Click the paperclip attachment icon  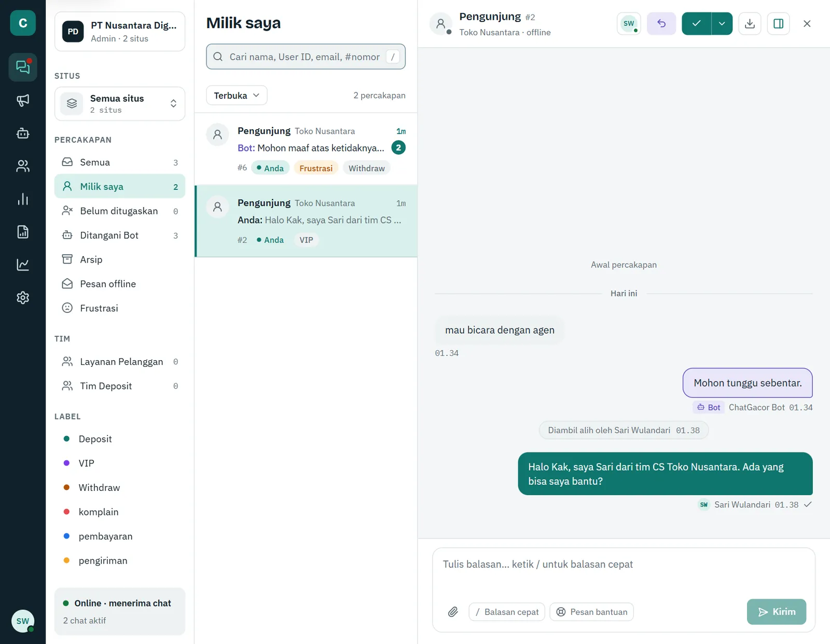click(453, 612)
